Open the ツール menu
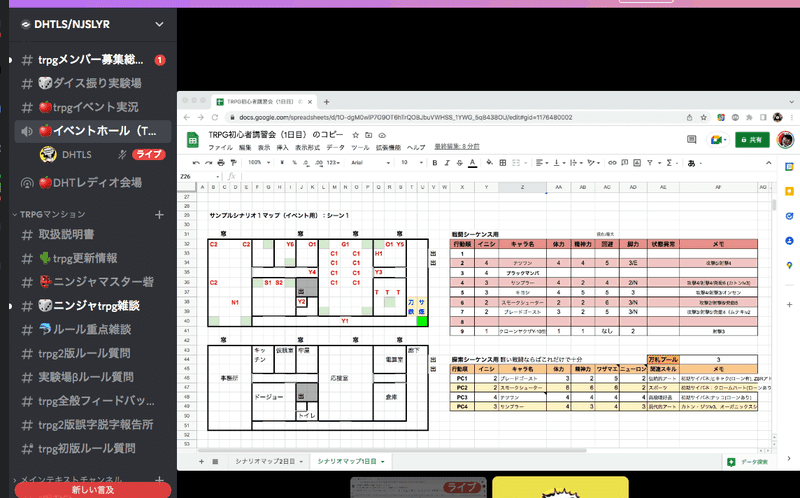The width and height of the screenshot is (800, 498). tap(360, 147)
